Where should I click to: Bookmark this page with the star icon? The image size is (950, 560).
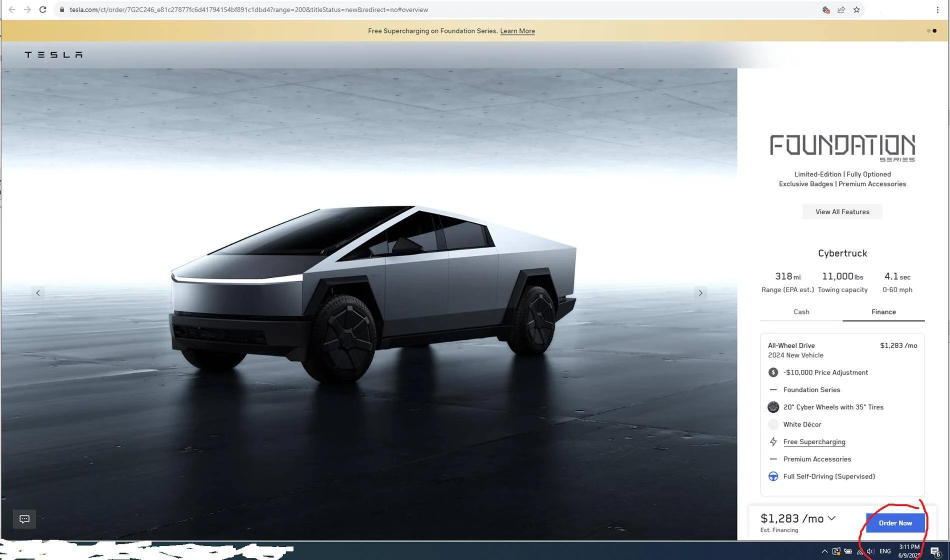point(856,9)
